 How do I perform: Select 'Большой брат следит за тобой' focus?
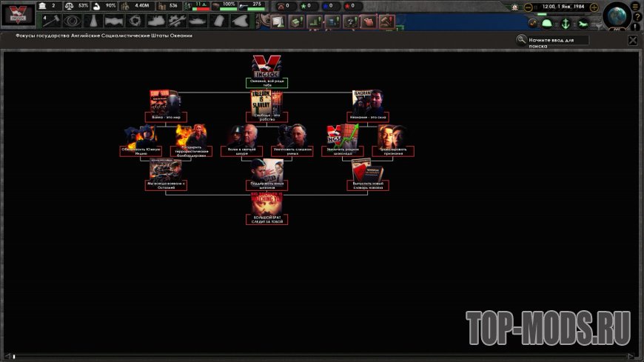[x=266, y=219]
